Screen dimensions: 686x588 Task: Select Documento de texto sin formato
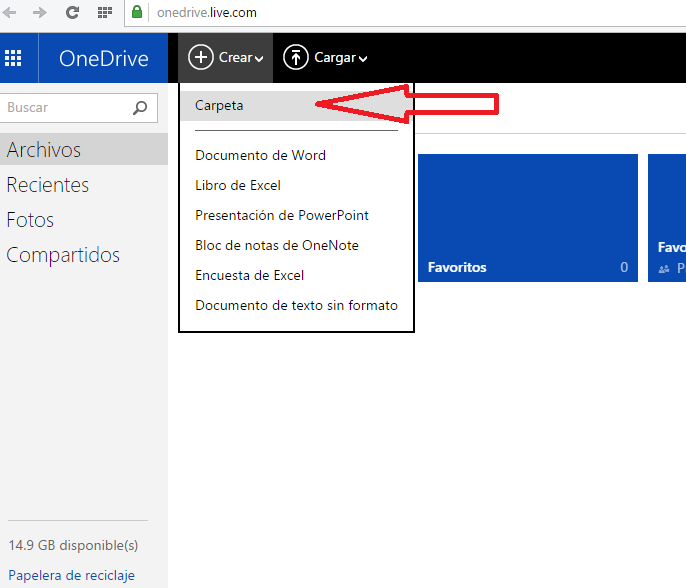tap(296, 305)
